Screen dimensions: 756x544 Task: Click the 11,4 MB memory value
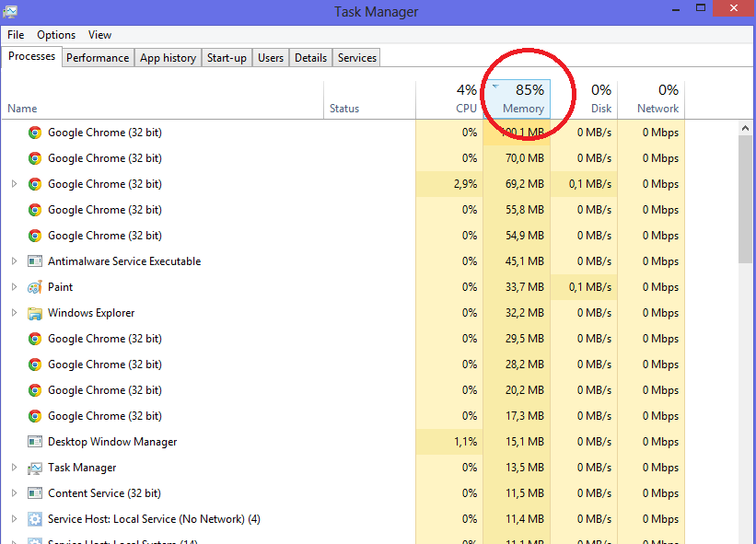(525, 519)
